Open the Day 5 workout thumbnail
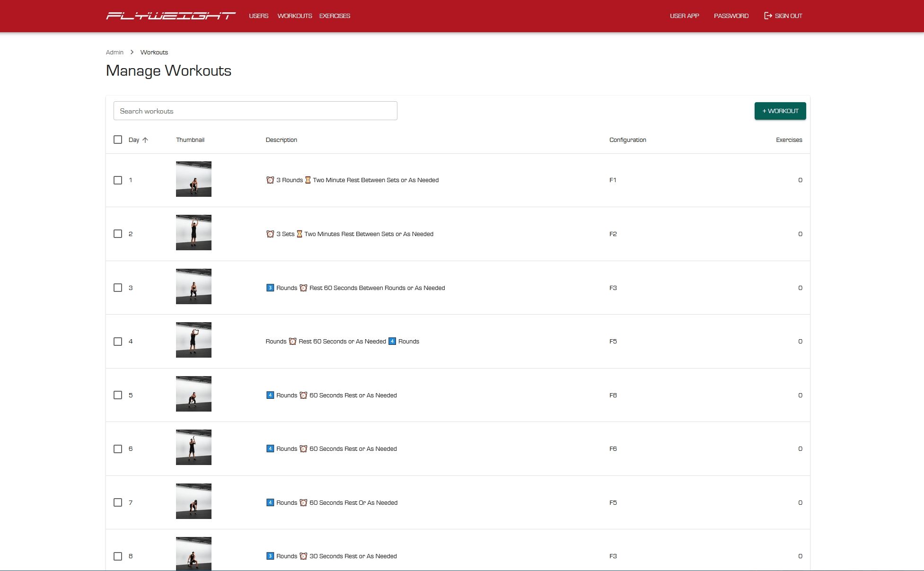 click(194, 394)
